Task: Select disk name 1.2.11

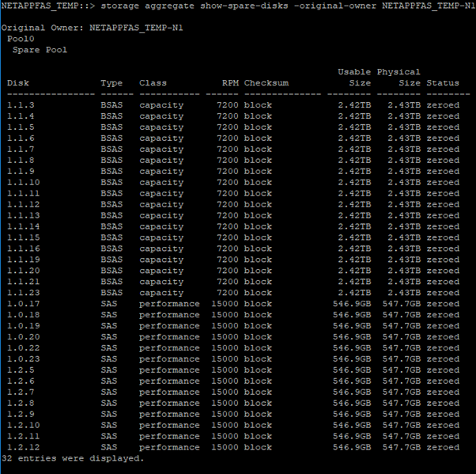Action: [24, 436]
